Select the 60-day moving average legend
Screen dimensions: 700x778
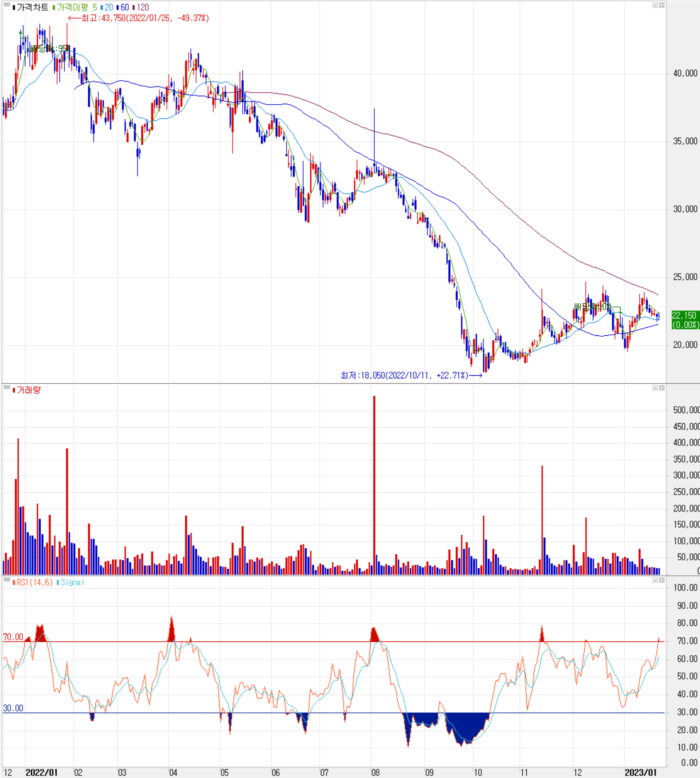123,7
